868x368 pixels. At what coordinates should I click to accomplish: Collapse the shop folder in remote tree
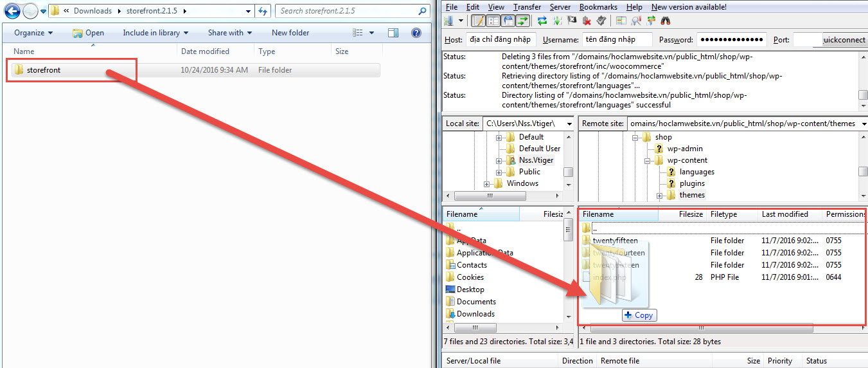coord(635,137)
